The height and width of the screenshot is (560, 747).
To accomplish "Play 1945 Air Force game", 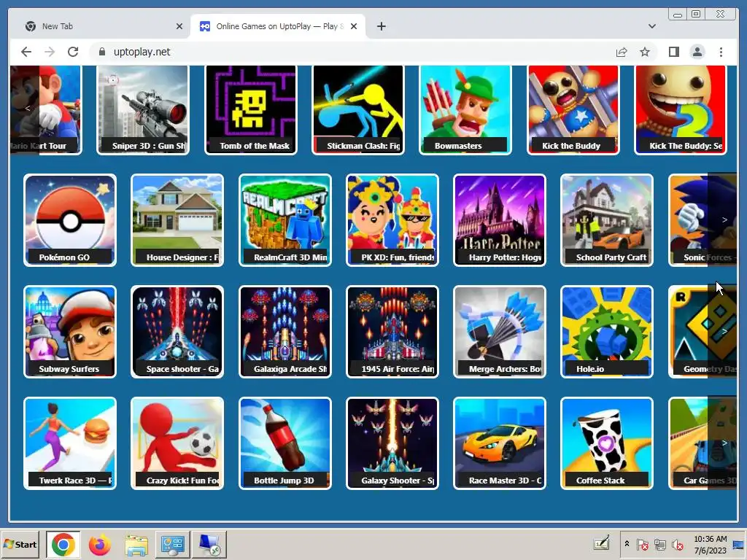I will click(392, 332).
